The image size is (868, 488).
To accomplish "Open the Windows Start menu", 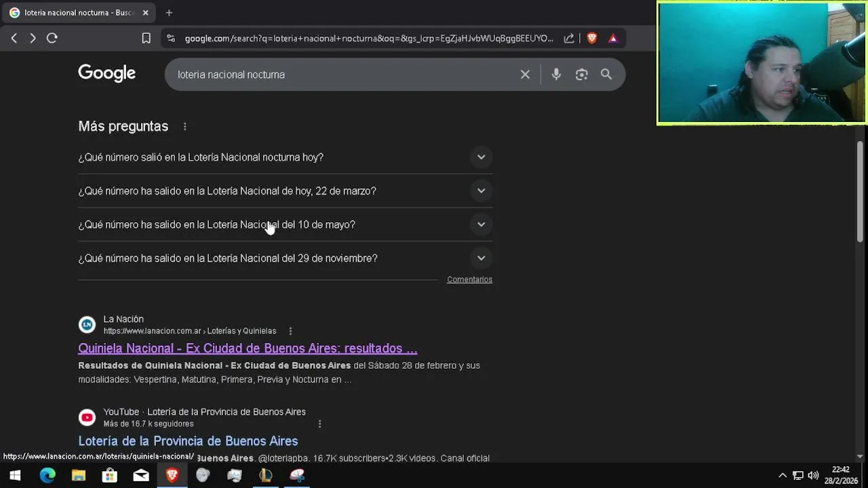I will click(15, 476).
